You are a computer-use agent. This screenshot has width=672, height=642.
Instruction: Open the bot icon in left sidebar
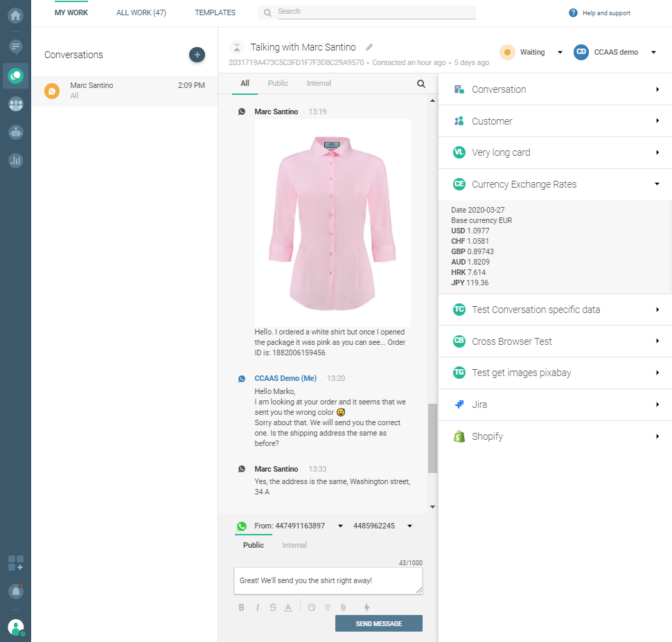[x=15, y=132]
